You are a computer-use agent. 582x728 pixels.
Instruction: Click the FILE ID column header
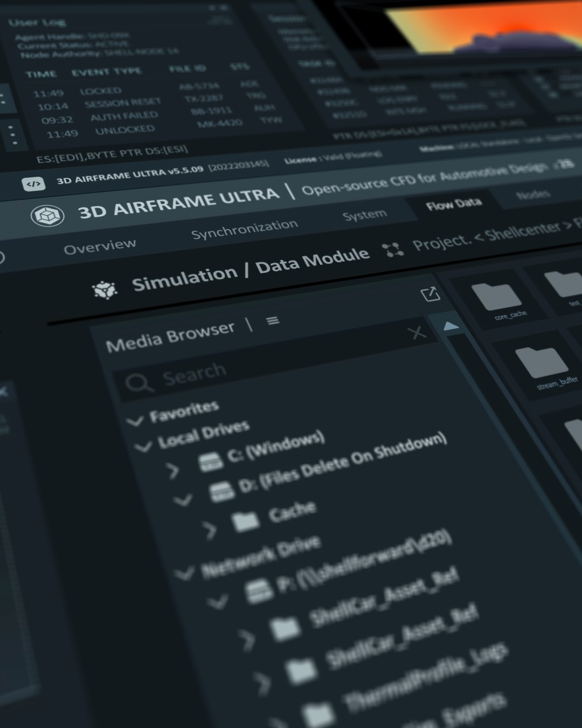pyautogui.click(x=187, y=68)
